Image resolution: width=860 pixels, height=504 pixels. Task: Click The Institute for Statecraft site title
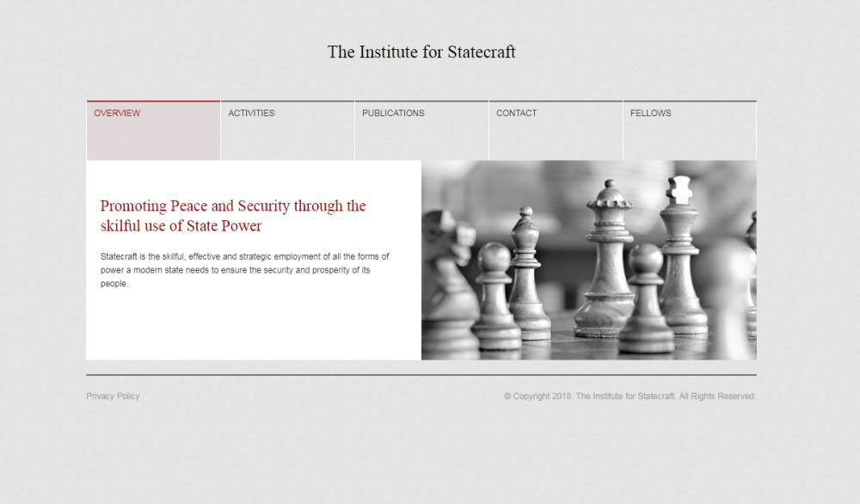click(421, 52)
